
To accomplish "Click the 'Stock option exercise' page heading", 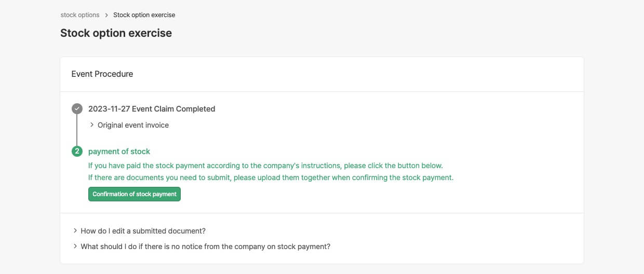I will pyautogui.click(x=116, y=33).
